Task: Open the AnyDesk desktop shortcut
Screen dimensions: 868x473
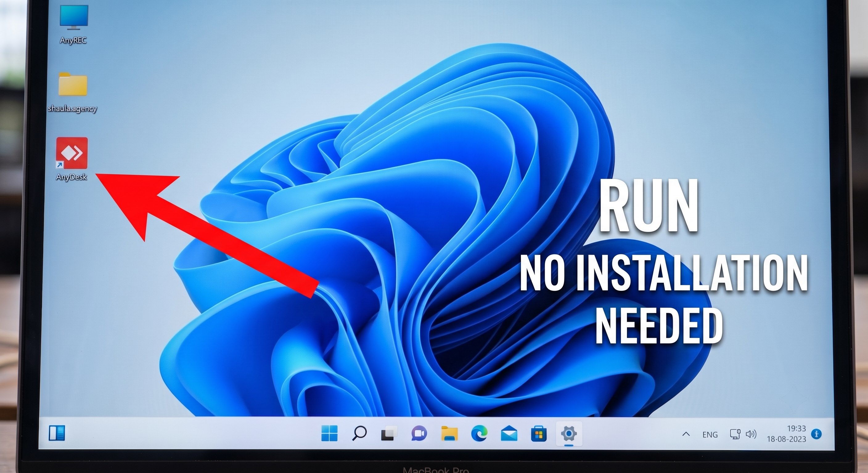Action: coord(72,159)
